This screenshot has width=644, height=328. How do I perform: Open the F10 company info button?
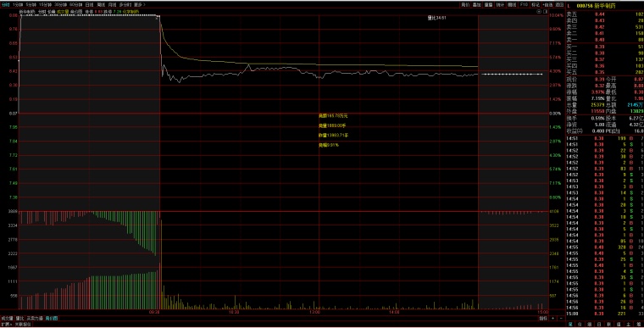pos(524,4)
